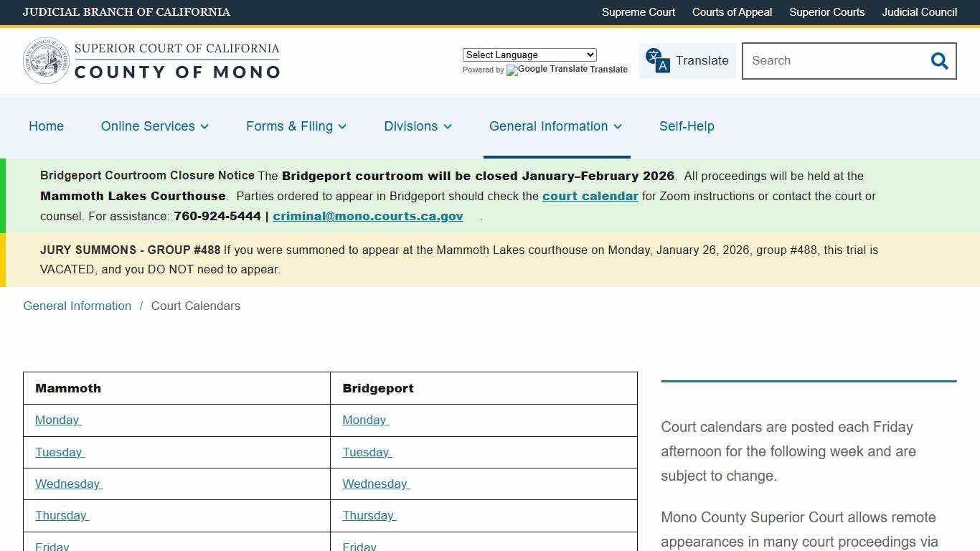Click inside the Search input field
The image size is (980, 551).
click(825, 61)
